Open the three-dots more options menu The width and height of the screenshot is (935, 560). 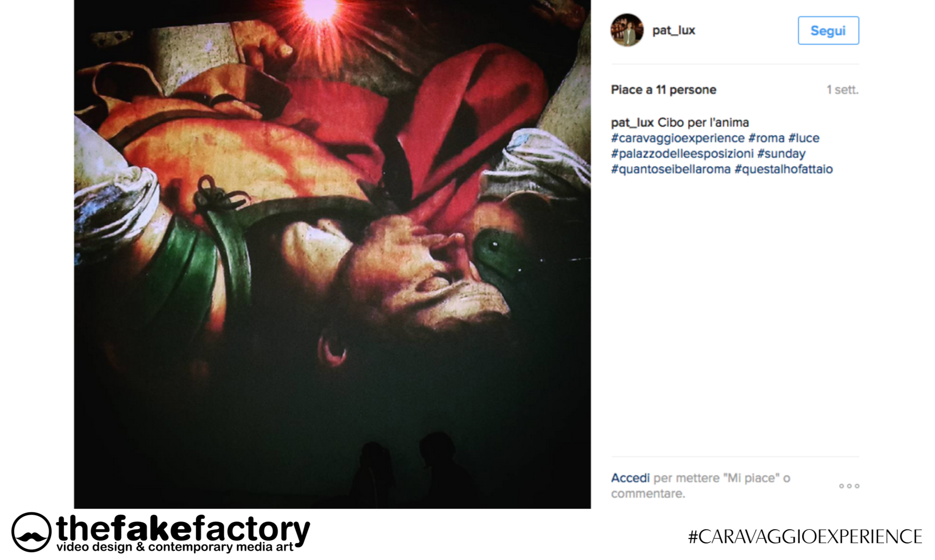(849, 486)
